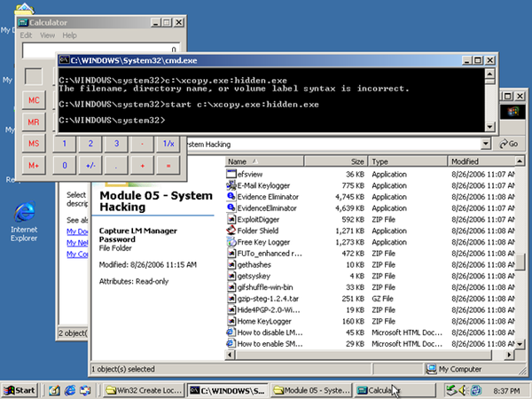
Task: Select the Free Key Logger icon
Action: [x=231, y=242]
